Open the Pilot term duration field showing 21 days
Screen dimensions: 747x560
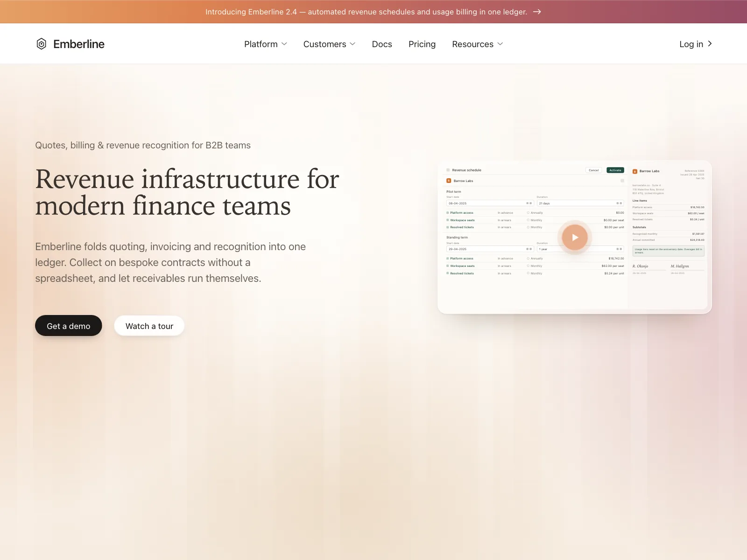(580, 203)
